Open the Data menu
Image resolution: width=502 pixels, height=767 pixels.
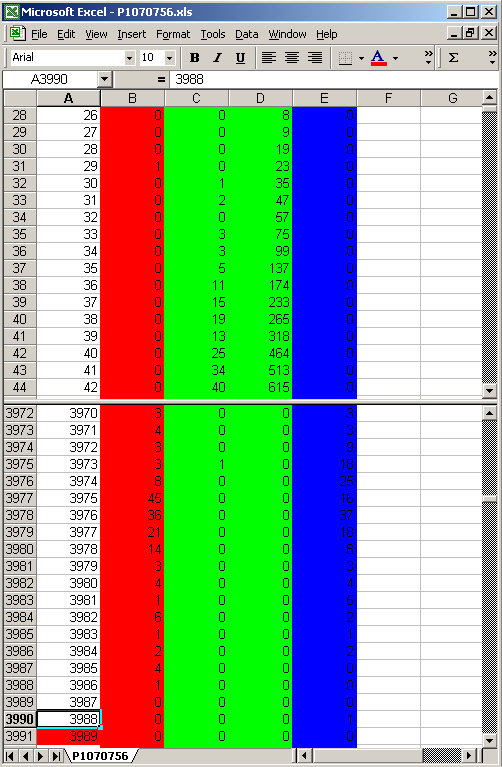(247, 34)
